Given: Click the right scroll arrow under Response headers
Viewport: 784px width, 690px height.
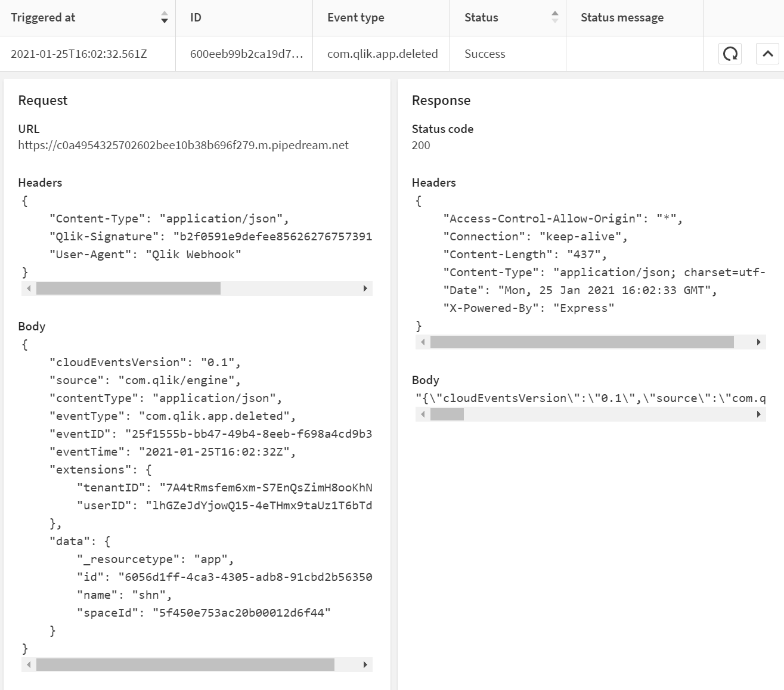Looking at the screenshot, I should click(x=760, y=342).
